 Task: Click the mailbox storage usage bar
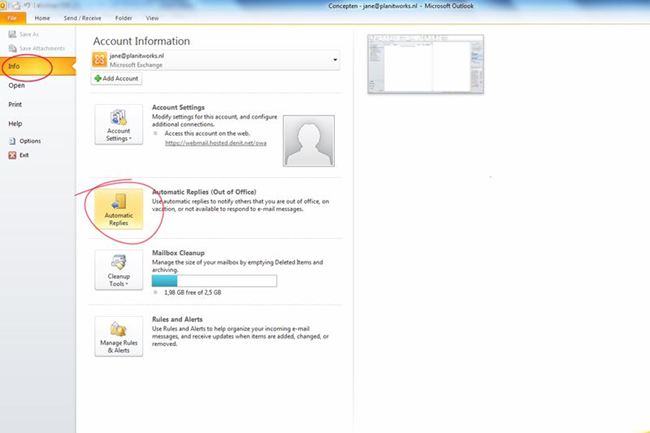[214, 281]
